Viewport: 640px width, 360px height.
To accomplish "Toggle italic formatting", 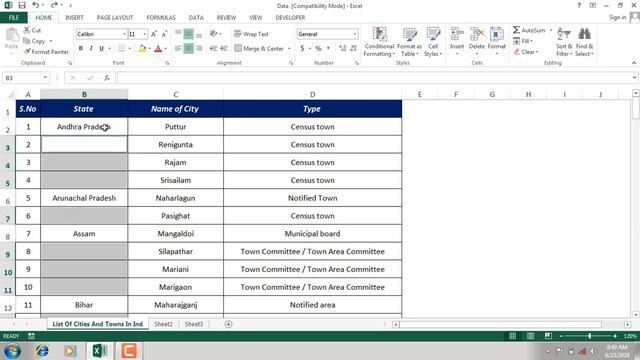I will point(91,49).
